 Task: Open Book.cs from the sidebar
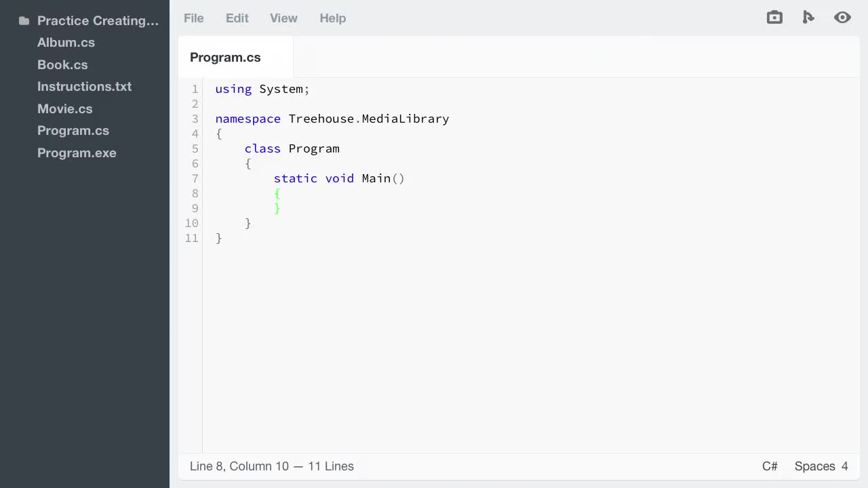(62, 64)
